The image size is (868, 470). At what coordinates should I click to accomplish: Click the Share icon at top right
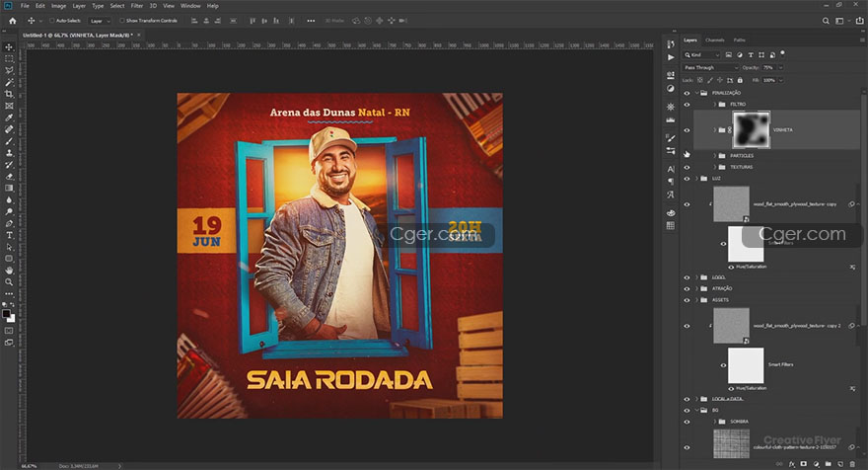pyautogui.click(x=860, y=21)
